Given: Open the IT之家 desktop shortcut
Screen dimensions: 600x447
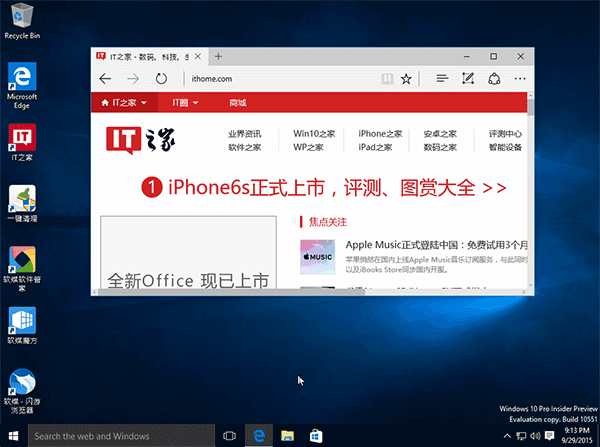Looking at the screenshot, I should [22, 142].
